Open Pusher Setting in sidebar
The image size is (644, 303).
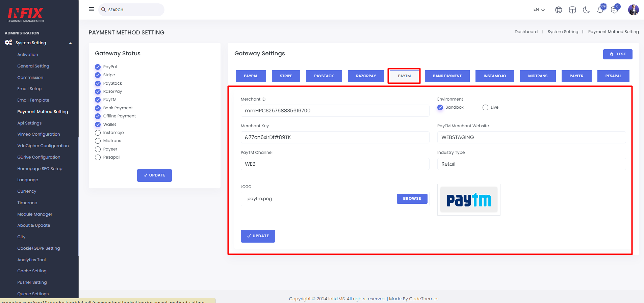32,282
